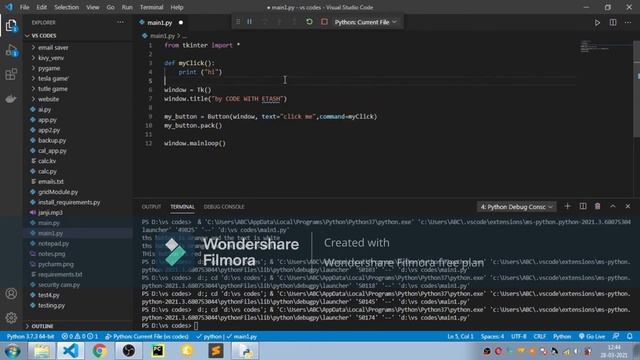Open the Docker view in activity bar
Image resolution: width=640 pixels, height=360 pixels.
point(11,98)
